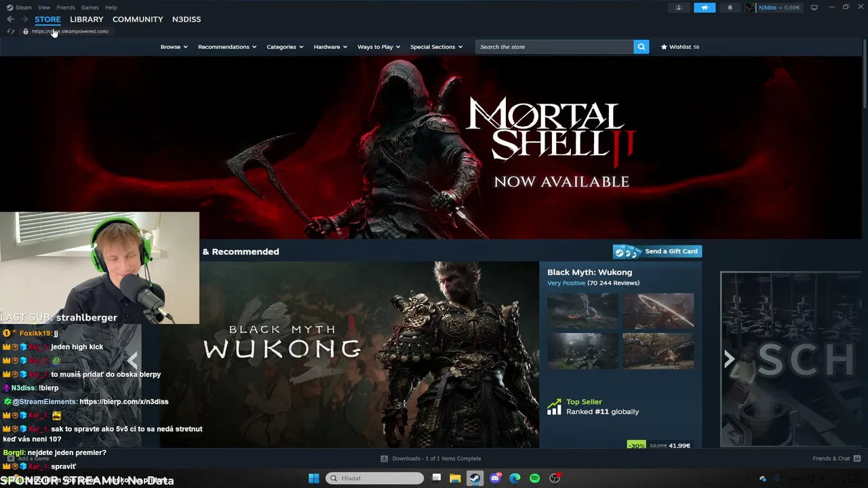
Task: Open the Steam menu
Action: pyautogui.click(x=24, y=7)
